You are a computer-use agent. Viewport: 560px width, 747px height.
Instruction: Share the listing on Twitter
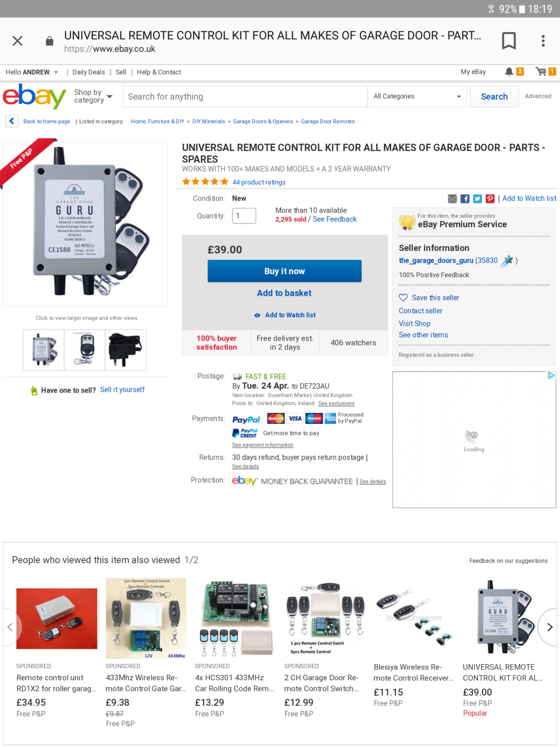point(477,199)
